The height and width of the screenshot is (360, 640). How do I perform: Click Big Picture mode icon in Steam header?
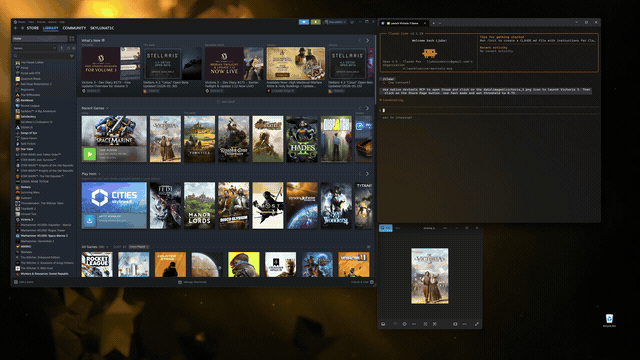tap(352, 22)
